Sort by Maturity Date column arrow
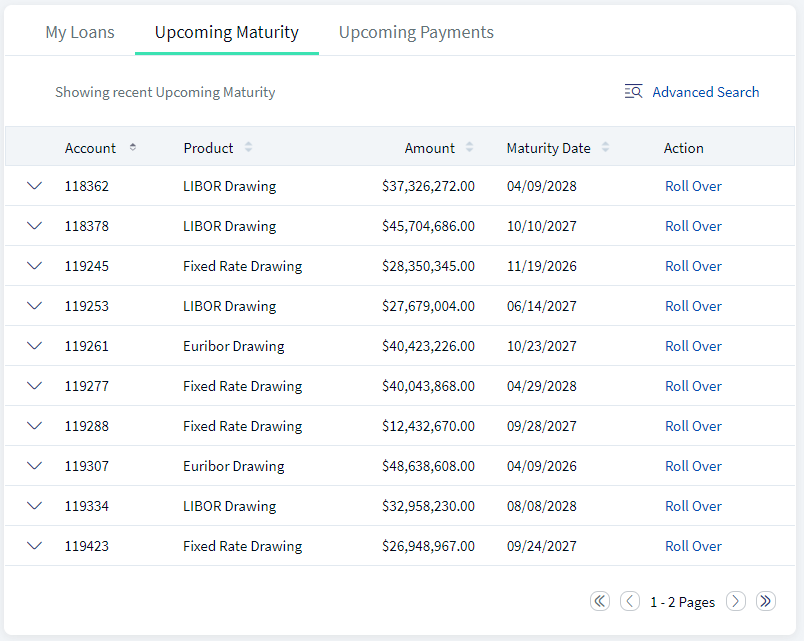Screen dimensions: 804x641 click(606, 147)
